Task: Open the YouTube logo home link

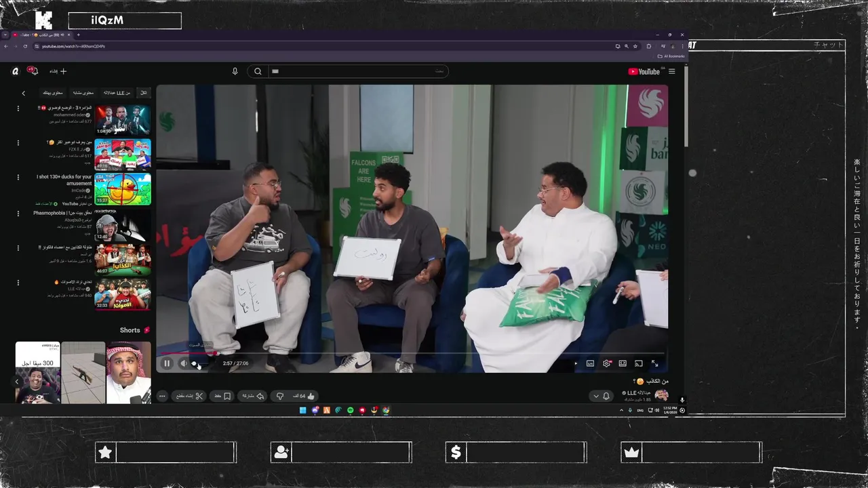Action: tap(644, 71)
